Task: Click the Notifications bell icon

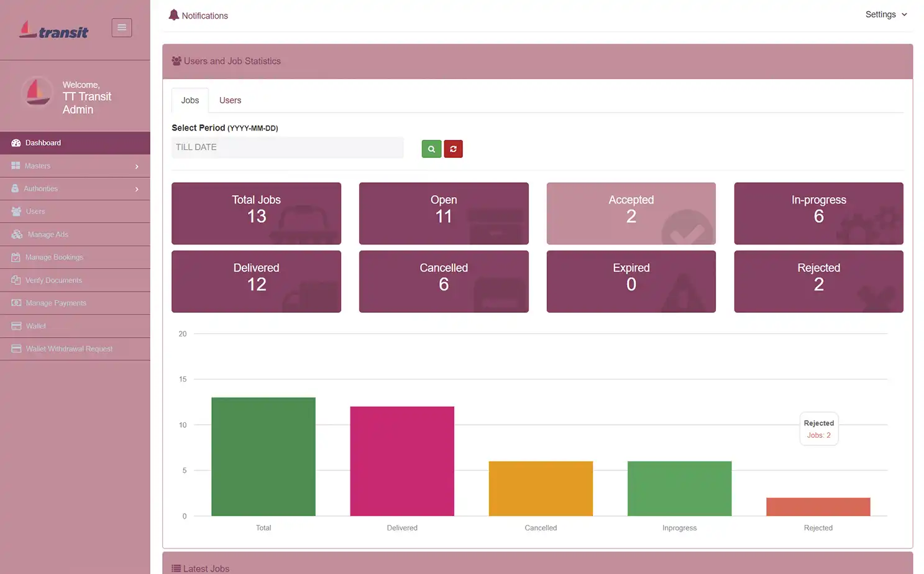Action: tap(173, 14)
